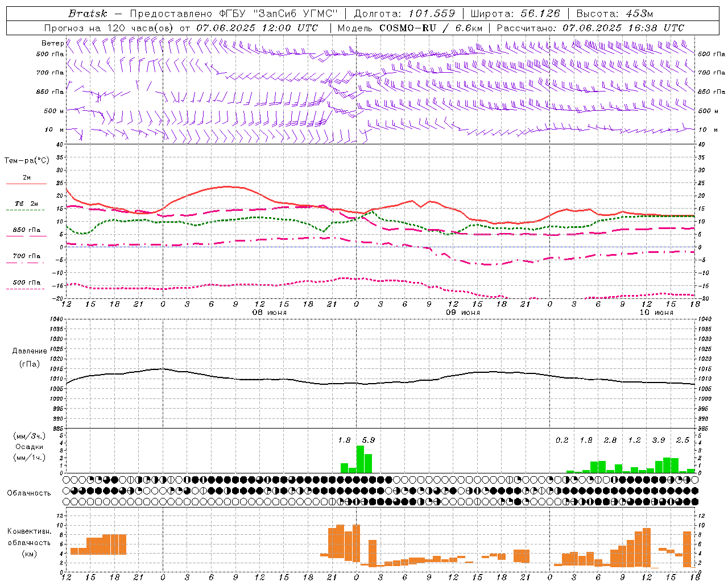
Task: Click the '(гПа)' pressure unit label
Action: click(x=30, y=364)
